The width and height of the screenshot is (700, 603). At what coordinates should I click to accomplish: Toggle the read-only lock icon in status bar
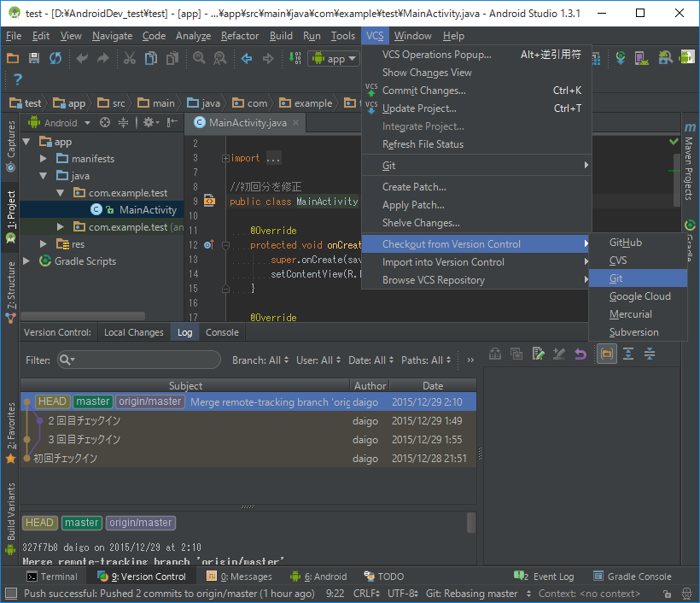[x=667, y=594]
